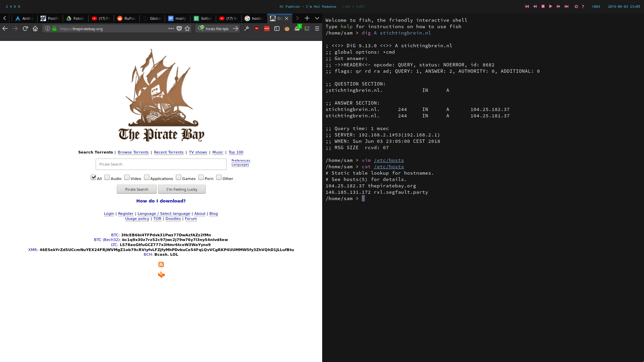
Task: Click the uBlock Origin extension icon
Action: click(257, 29)
